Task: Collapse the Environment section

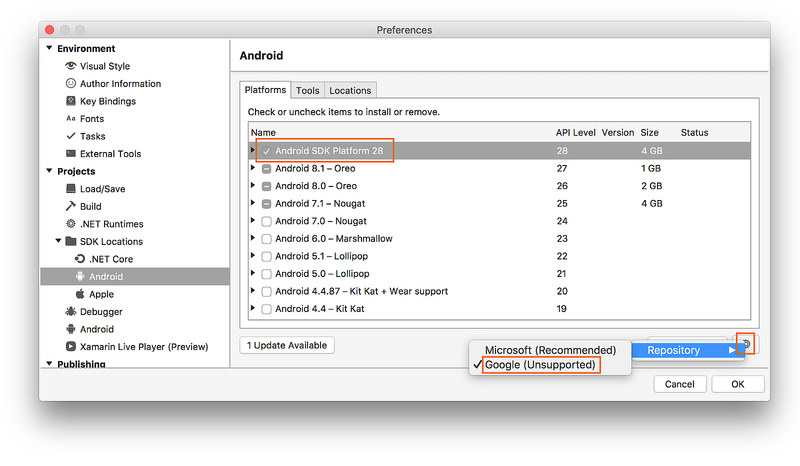Action: pos(49,49)
